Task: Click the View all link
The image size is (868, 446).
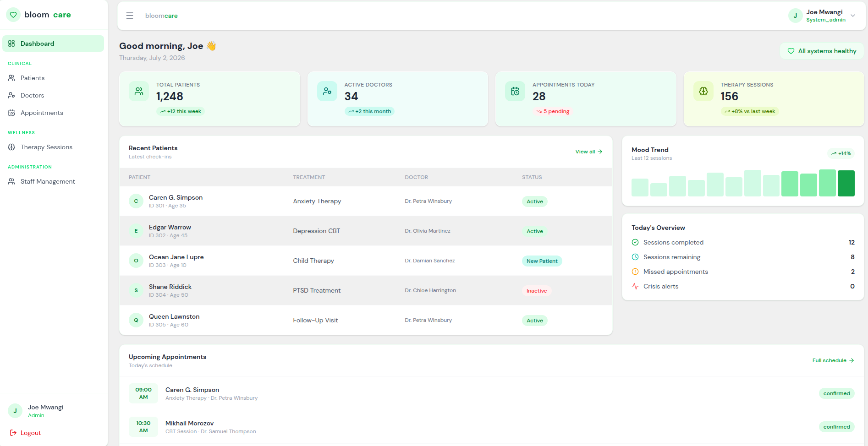Action: (589, 152)
